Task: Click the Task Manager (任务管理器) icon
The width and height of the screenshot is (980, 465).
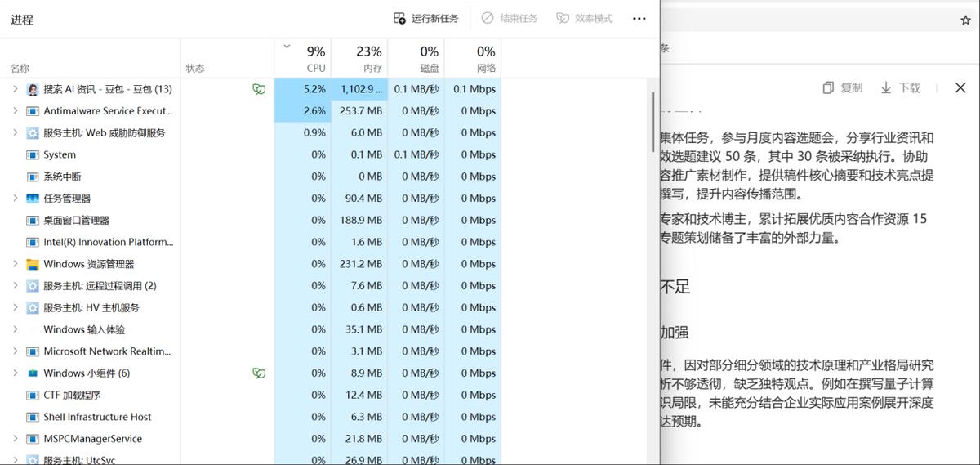Action: pos(33,199)
